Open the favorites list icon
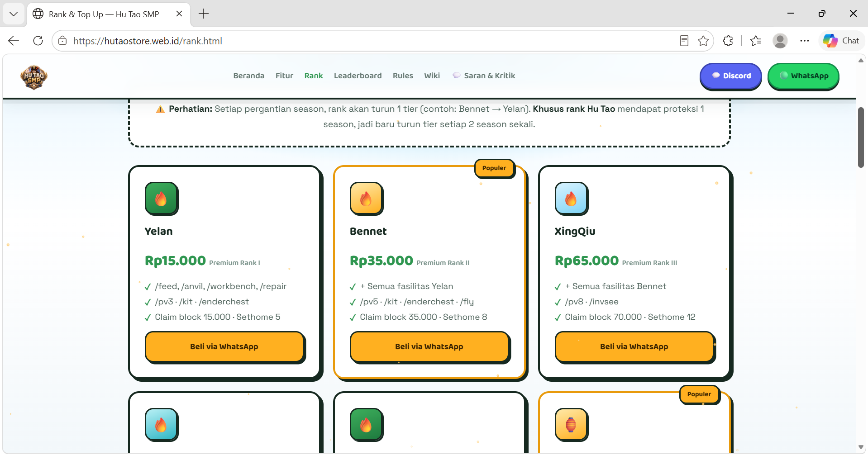Viewport: 868px width, 455px height. click(755, 41)
